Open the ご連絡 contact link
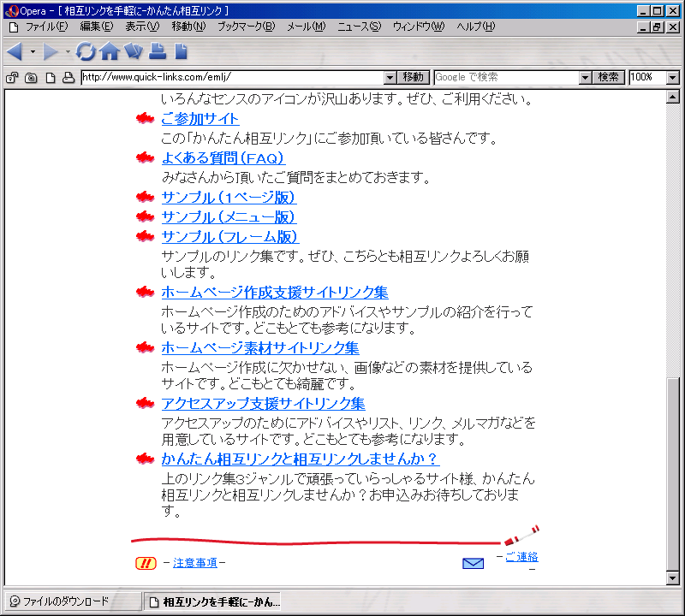The height and width of the screenshot is (616, 685). (521, 557)
